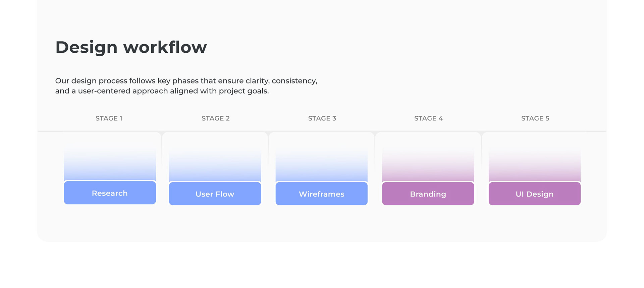Click the Research stage button
The width and height of the screenshot is (644, 288).
pos(110,193)
